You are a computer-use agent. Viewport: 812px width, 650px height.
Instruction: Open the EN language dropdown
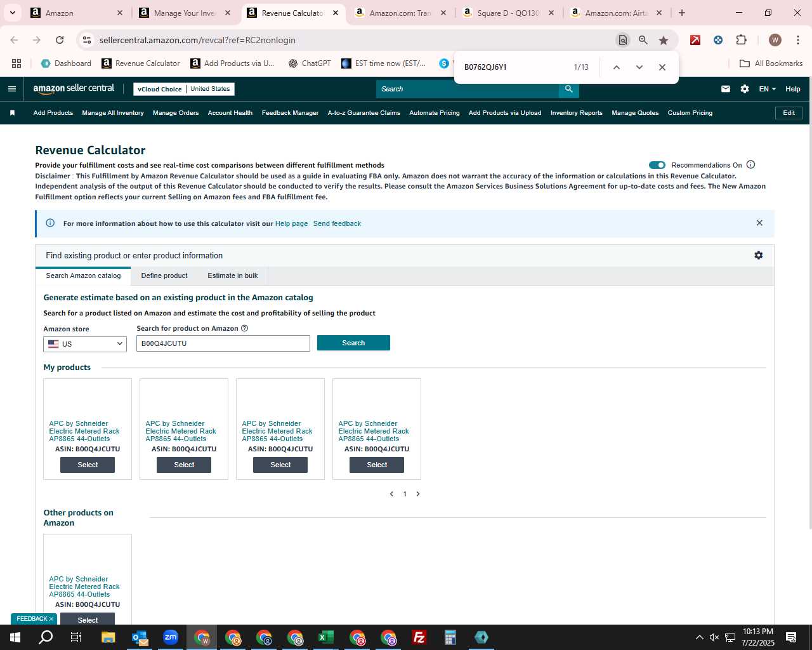click(767, 89)
